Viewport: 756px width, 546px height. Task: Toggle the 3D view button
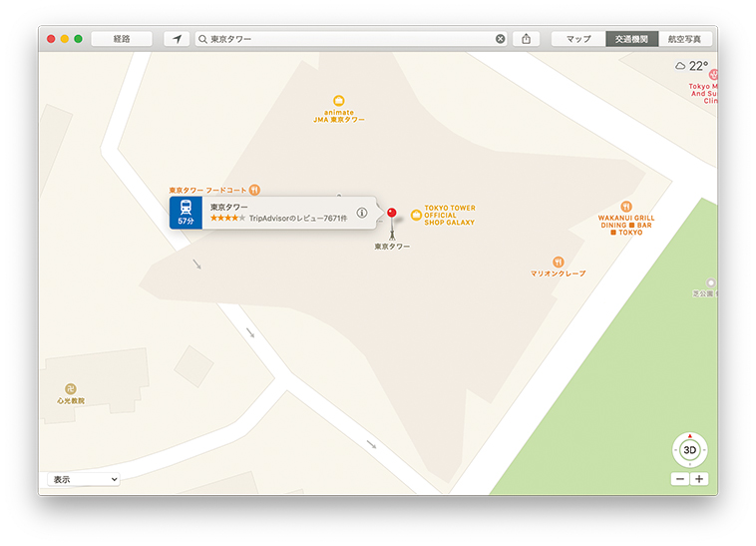[x=689, y=450]
